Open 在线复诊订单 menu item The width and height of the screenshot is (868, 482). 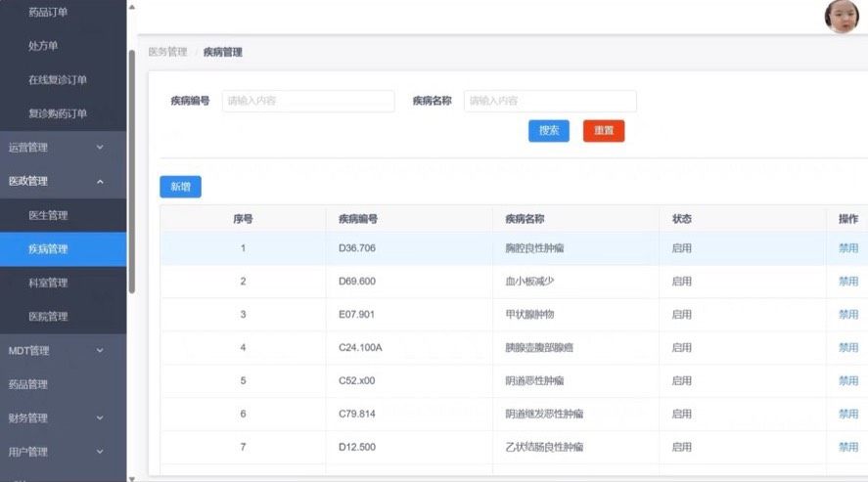(58, 80)
